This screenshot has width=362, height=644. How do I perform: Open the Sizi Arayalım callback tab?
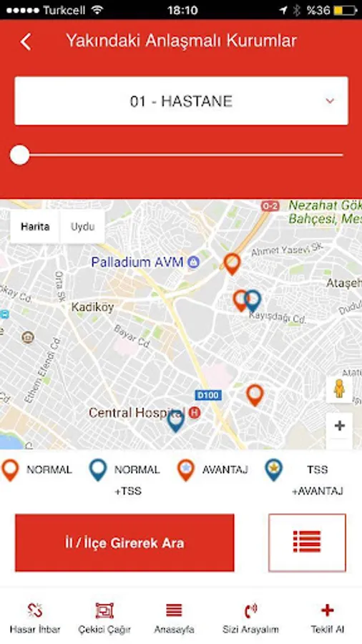(250, 618)
